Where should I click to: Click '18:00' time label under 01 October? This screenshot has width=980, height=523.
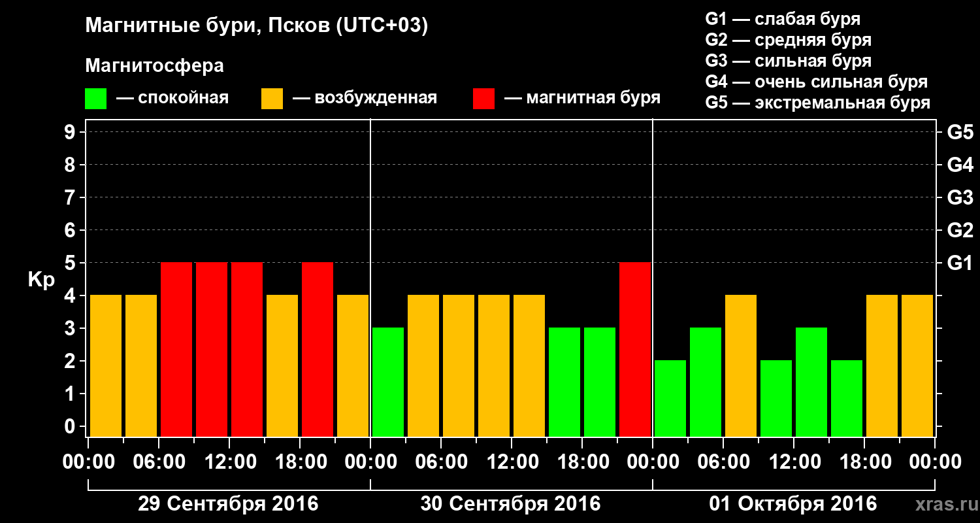coord(864,462)
